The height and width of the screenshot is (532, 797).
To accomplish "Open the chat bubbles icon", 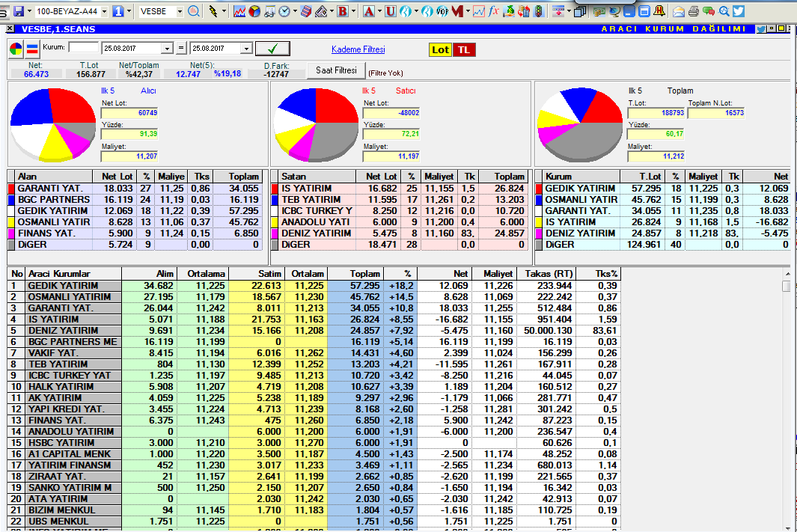I will [x=709, y=10].
